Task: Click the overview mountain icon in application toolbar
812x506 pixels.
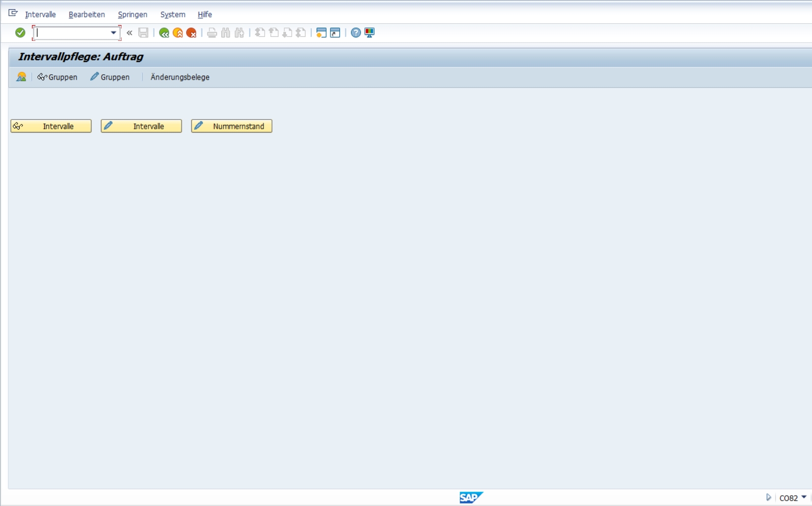Action: click(x=21, y=77)
